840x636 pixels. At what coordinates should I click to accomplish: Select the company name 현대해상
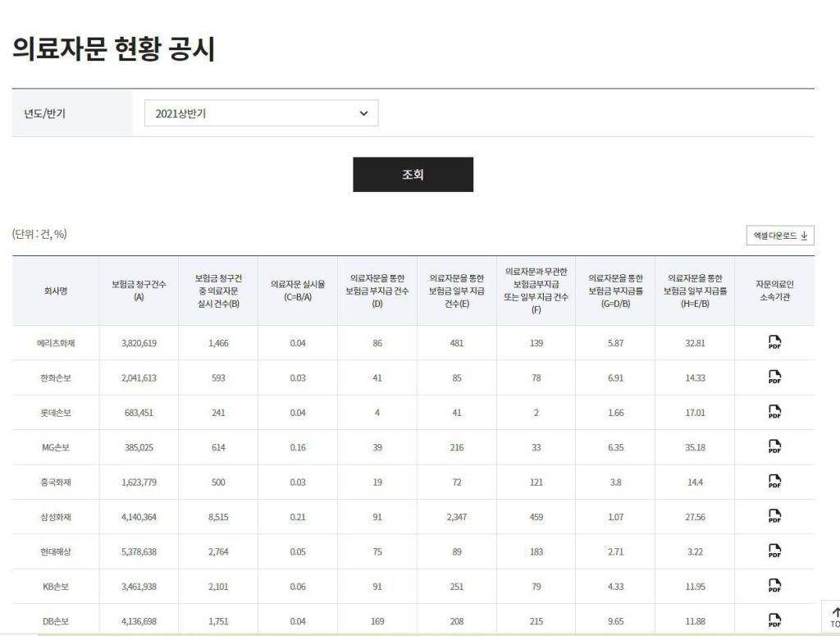pyautogui.click(x=56, y=551)
